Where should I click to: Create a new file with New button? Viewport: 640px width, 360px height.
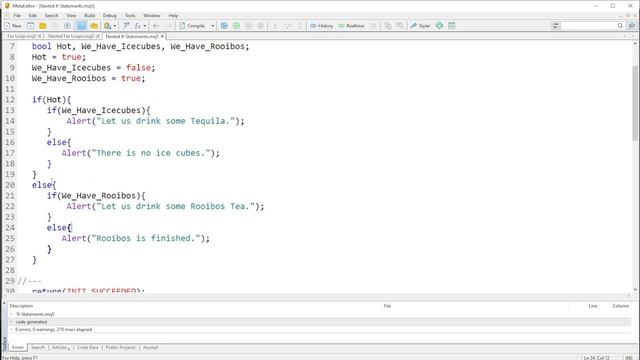pos(13,26)
